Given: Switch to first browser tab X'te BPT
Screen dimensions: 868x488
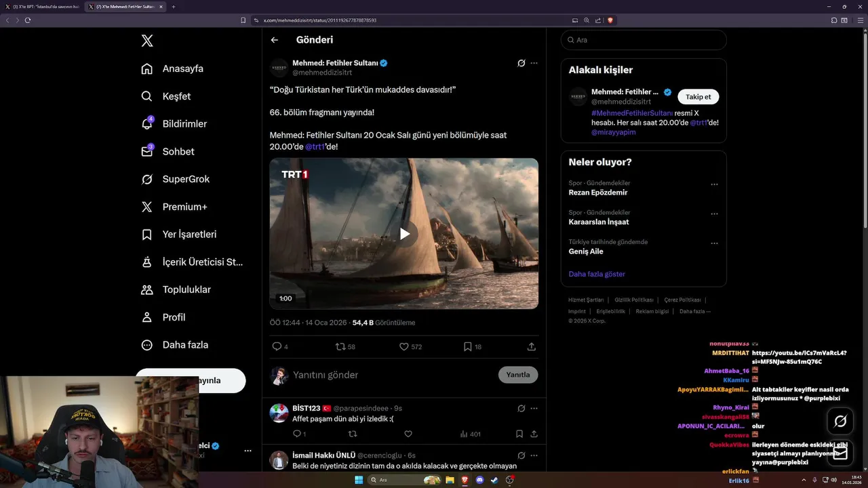Looking at the screenshot, I should (42, 7).
